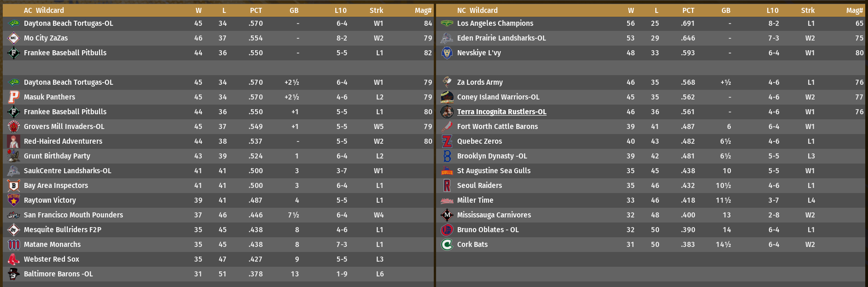Click the Matane Monarchs logo icon

(x=14, y=245)
